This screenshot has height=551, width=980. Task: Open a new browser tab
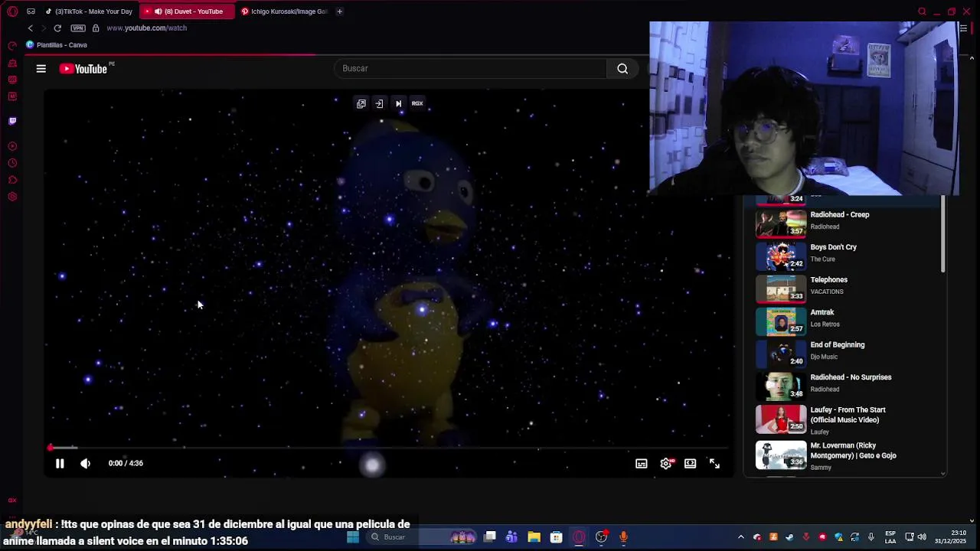[339, 11]
